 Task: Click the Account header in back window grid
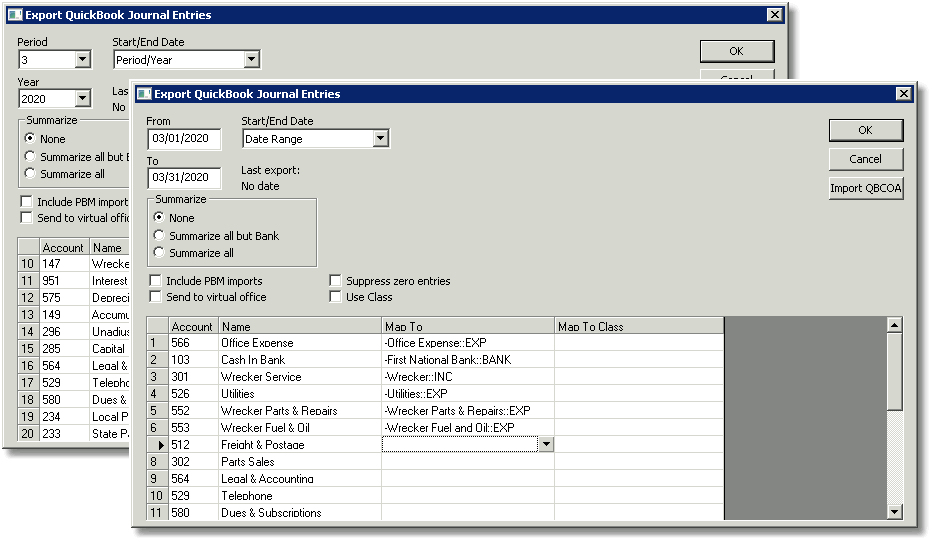64,247
